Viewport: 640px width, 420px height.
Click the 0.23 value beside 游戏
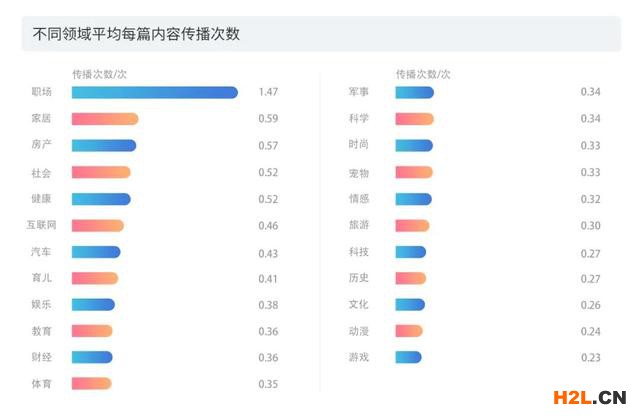click(x=590, y=357)
